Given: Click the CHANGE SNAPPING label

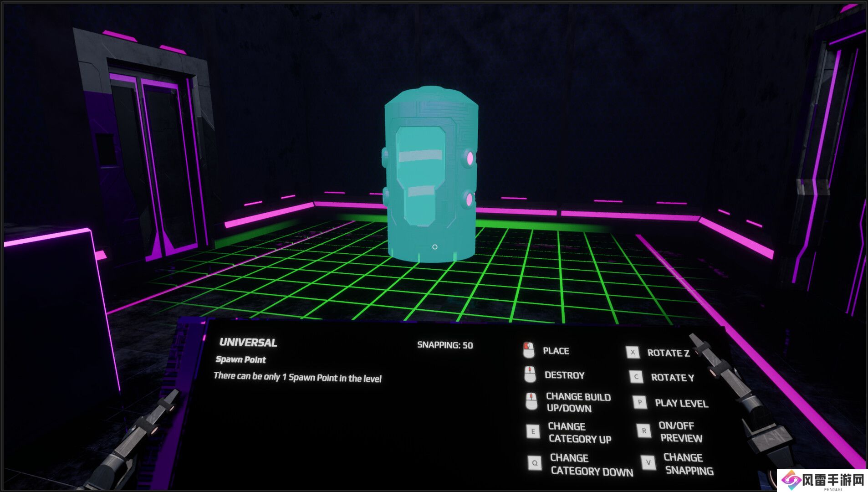Looking at the screenshot, I should click(x=688, y=464).
